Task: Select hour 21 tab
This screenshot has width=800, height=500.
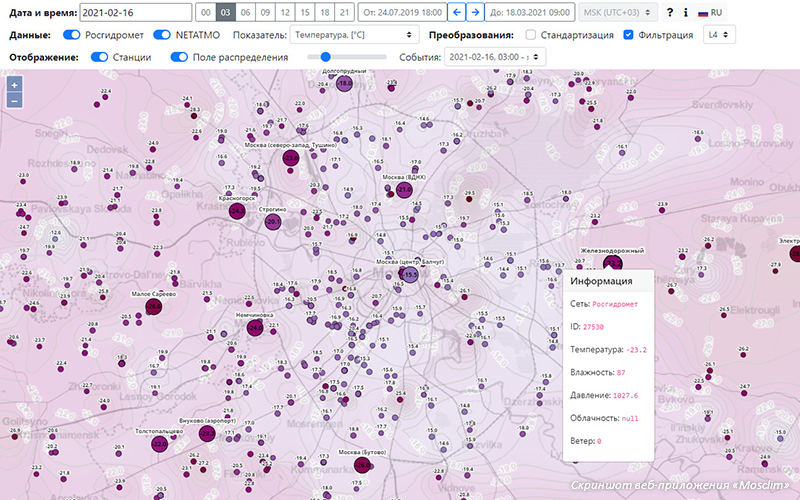Action: [345, 12]
